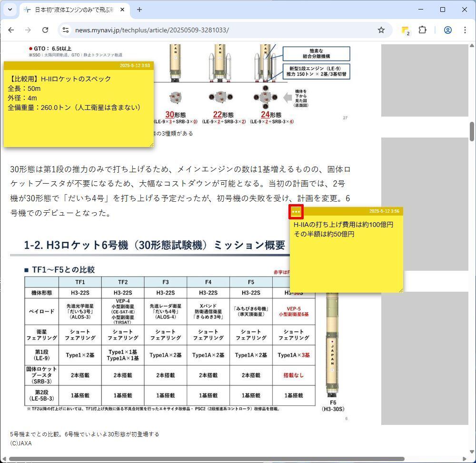Screen dimensions: 476x463
Task: Open the sticky notes extension icon
Action: tap(405, 30)
